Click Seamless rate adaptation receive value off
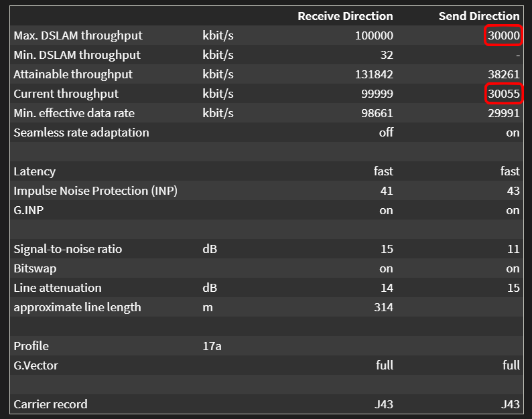The image size is (532, 419). (386, 133)
